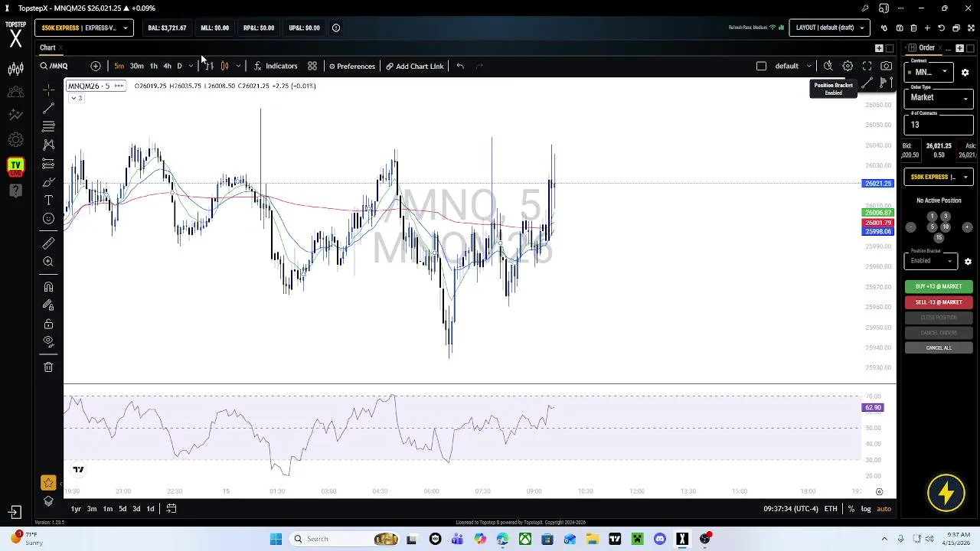Take a chart snapshot with camera icon
980x551 pixels.
[887, 66]
